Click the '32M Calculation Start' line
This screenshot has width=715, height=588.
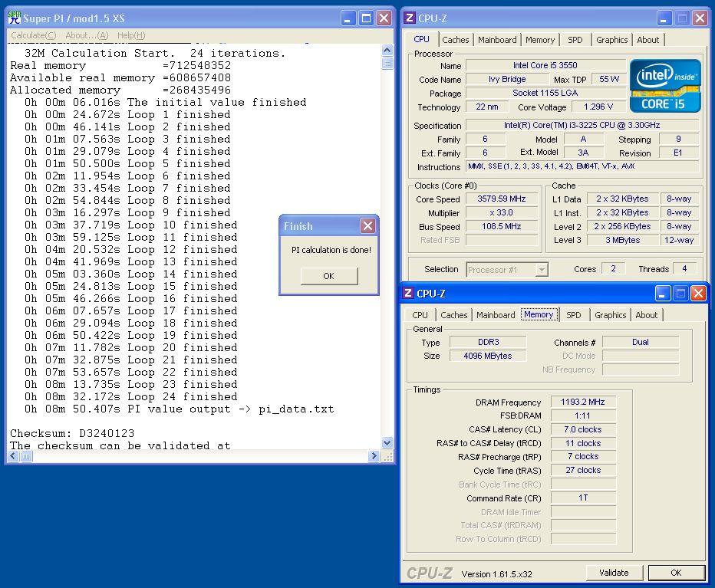(154, 53)
